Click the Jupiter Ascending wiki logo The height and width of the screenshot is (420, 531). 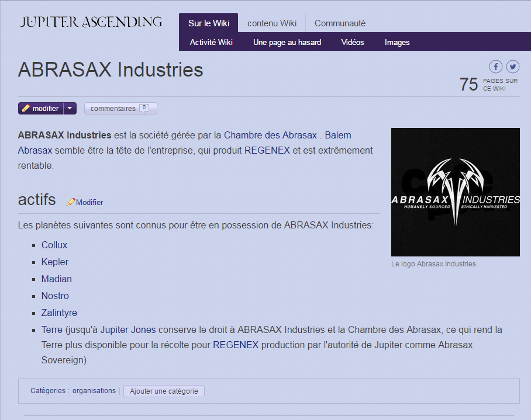90,22
